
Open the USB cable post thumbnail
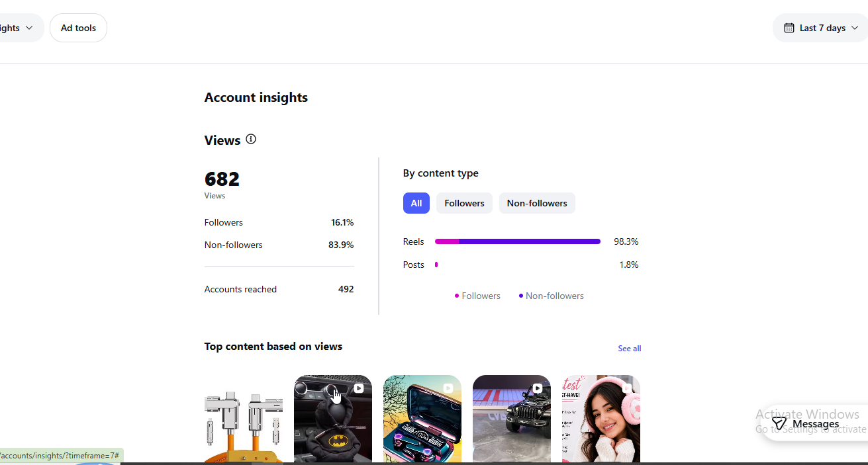tap(244, 419)
